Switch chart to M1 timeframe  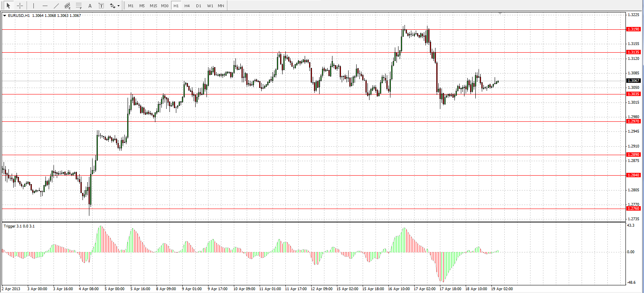point(131,6)
